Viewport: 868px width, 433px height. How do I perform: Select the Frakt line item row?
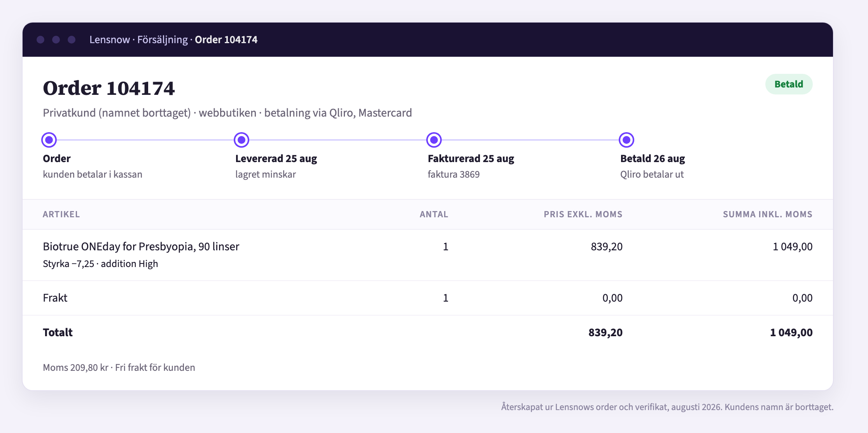click(x=428, y=298)
